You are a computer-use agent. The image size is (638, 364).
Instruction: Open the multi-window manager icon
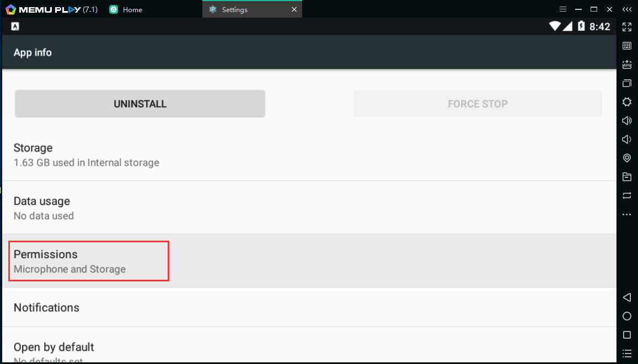(x=627, y=83)
